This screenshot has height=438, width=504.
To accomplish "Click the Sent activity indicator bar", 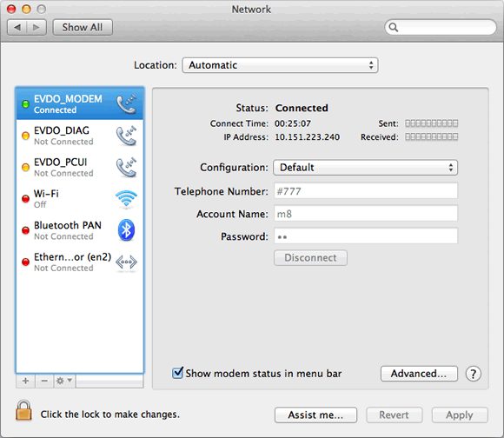I will pos(431,123).
